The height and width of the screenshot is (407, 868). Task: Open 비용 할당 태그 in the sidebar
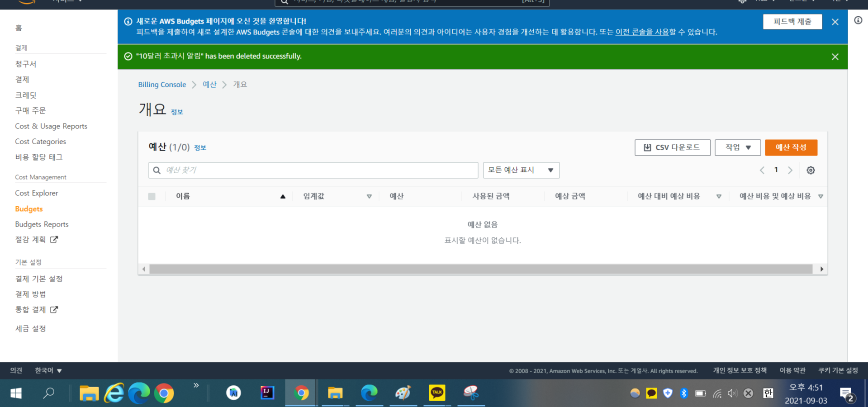[39, 157]
